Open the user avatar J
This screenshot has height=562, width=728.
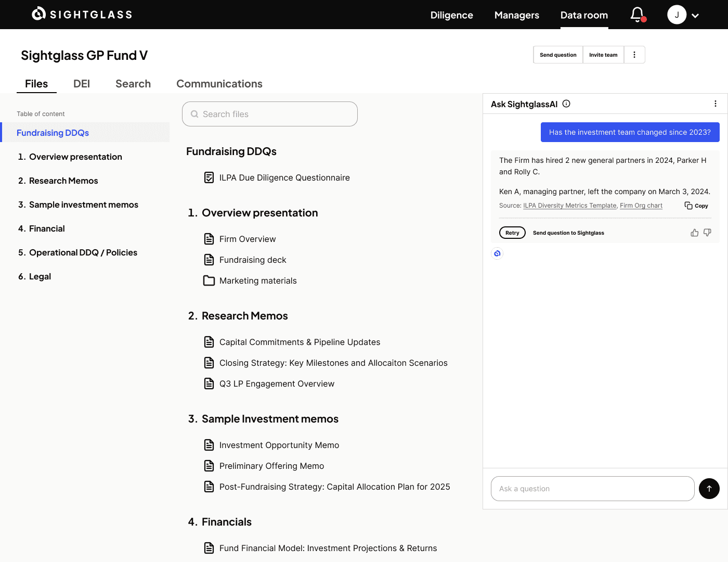(677, 15)
